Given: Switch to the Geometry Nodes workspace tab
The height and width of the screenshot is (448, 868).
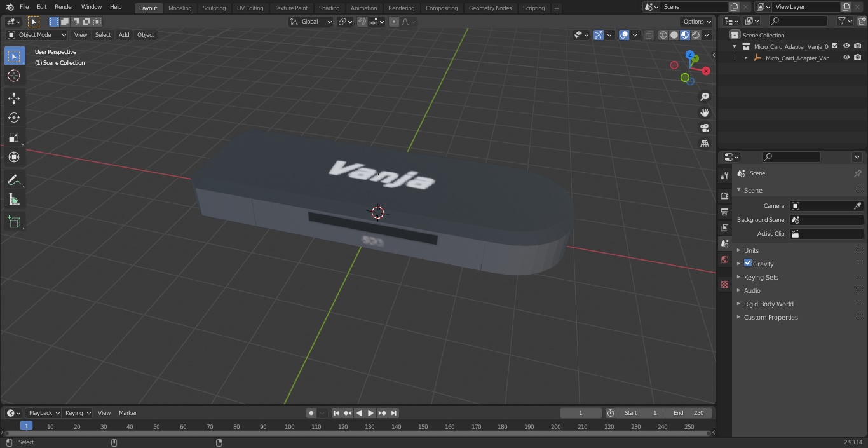Looking at the screenshot, I should click(x=490, y=8).
